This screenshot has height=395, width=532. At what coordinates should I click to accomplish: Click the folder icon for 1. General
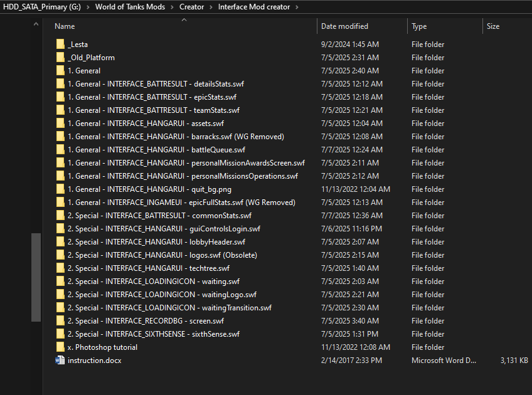click(60, 70)
